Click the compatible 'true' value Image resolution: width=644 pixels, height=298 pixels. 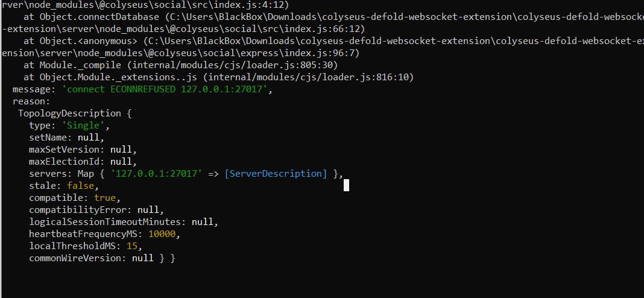click(105, 198)
